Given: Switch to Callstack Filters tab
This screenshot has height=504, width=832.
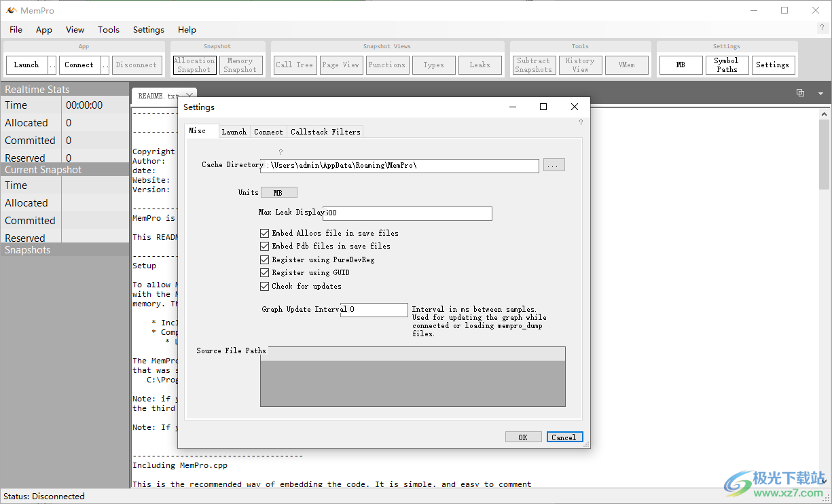Looking at the screenshot, I should 325,132.
